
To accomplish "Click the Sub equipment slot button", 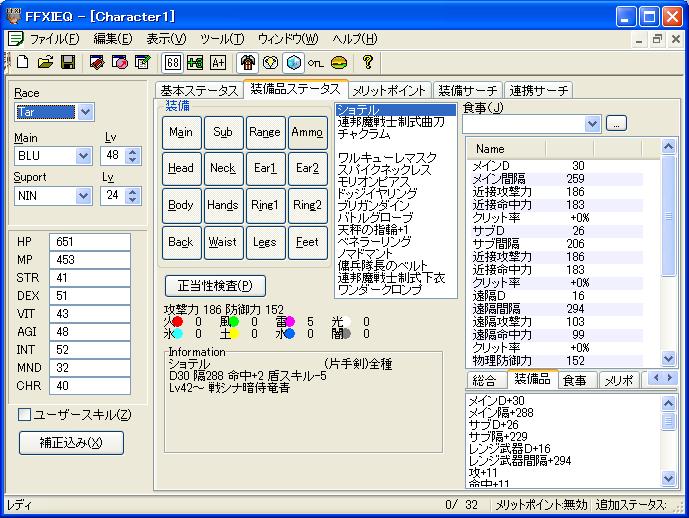I will [223, 132].
